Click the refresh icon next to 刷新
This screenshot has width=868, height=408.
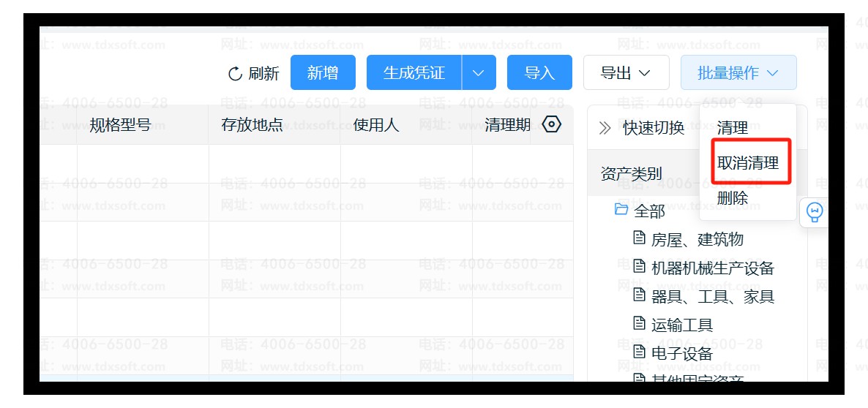coord(235,73)
